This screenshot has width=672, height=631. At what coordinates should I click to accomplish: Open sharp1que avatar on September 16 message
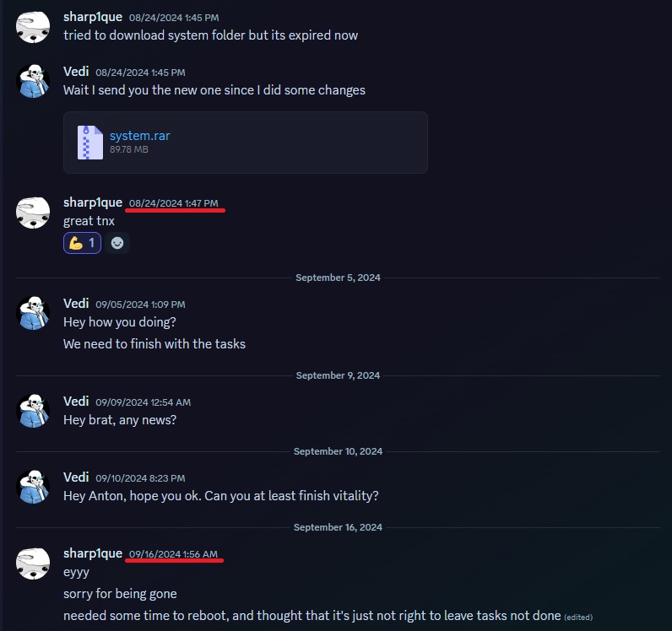coord(33,564)
